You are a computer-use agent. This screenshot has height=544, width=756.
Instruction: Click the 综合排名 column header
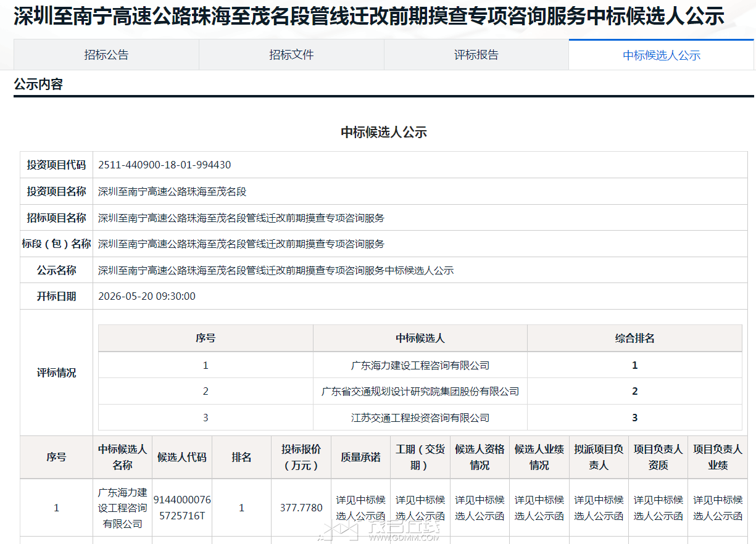[635, 338]
